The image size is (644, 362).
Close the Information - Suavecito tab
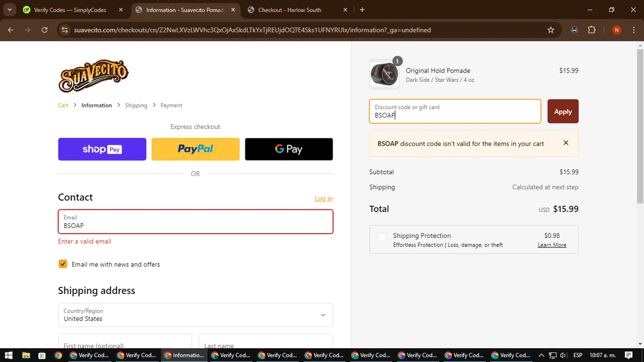233,10
